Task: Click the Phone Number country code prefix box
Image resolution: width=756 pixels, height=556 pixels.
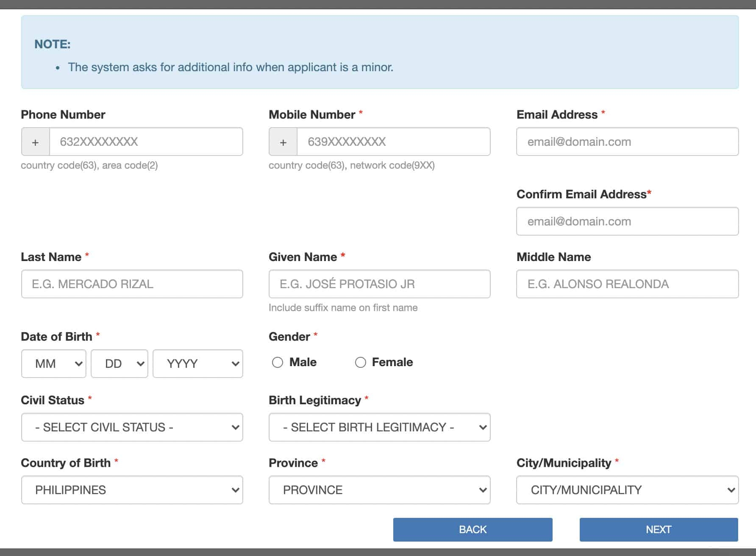Action: click(35, 142)
